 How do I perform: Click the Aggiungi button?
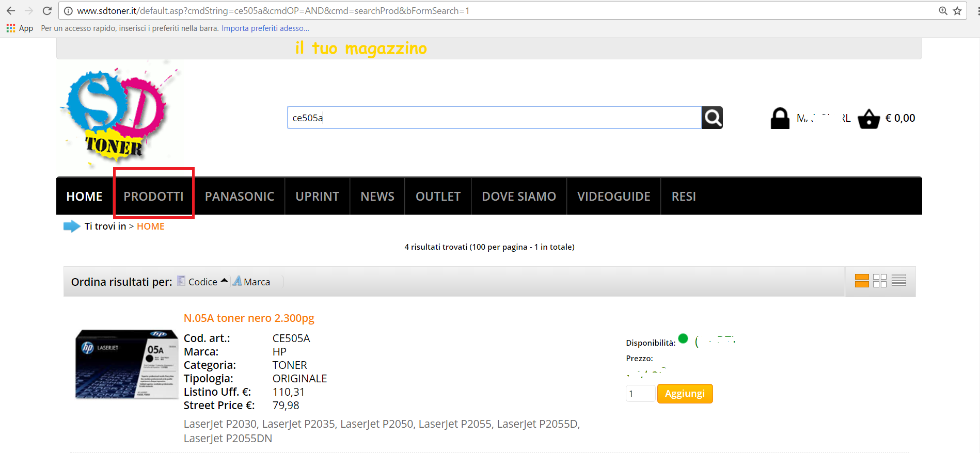(x=685, y=394)
